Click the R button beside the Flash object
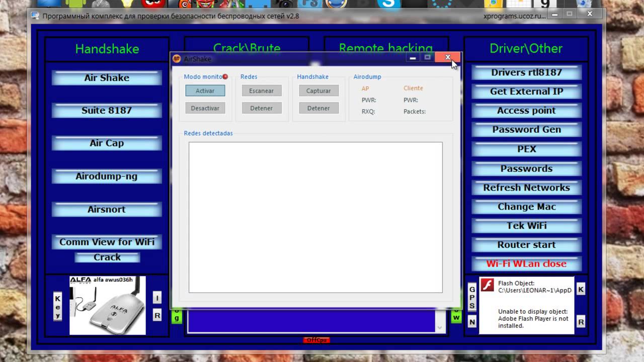644x362 pixels. [581, 321]
